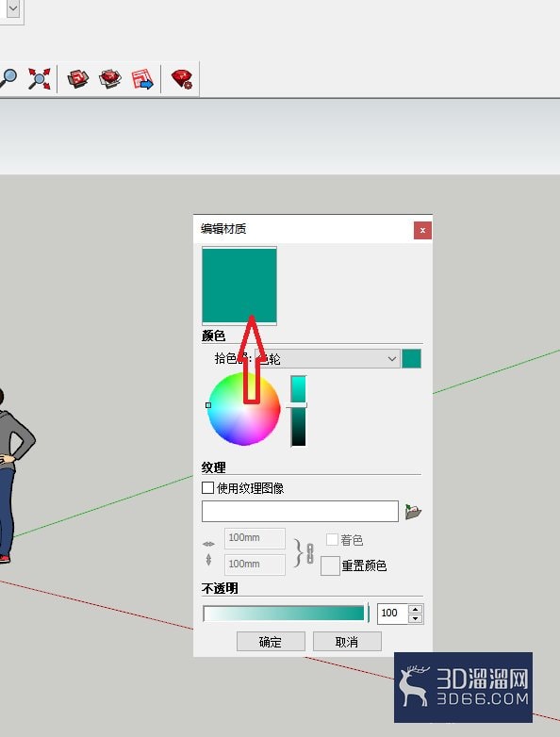Click the 取消 button
560x737 pixels.
tap(347, 642)
